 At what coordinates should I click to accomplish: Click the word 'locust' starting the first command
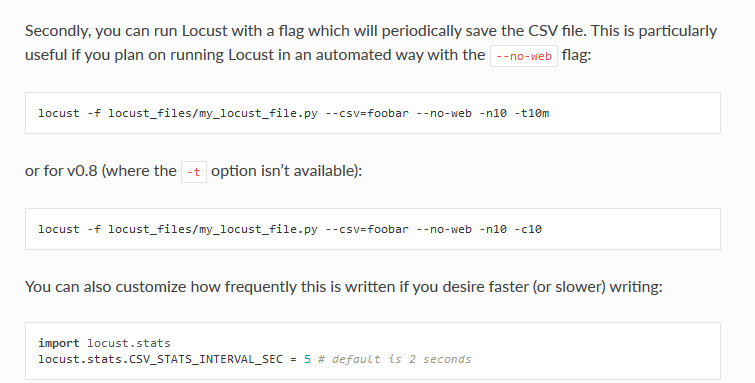[x=59, y=113]
